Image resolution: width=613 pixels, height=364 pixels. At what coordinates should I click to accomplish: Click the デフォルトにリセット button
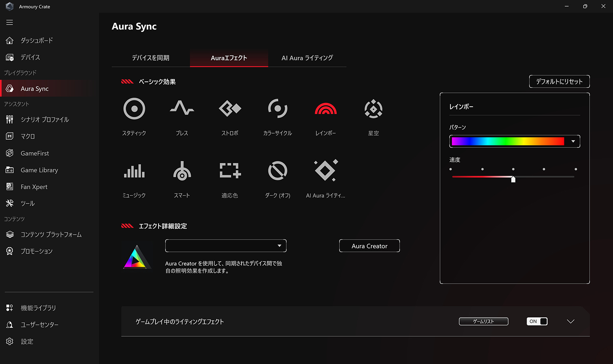559,81
